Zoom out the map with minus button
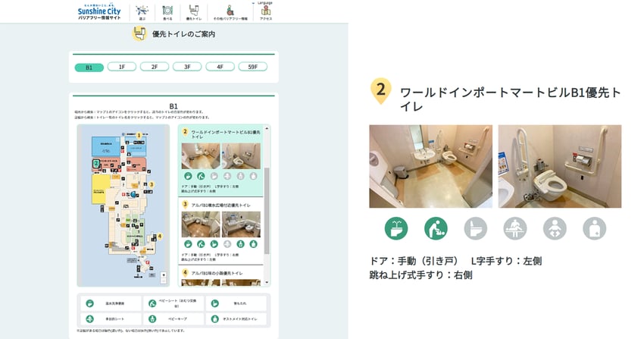The image size is (644, 339). (x=164, y=281)
